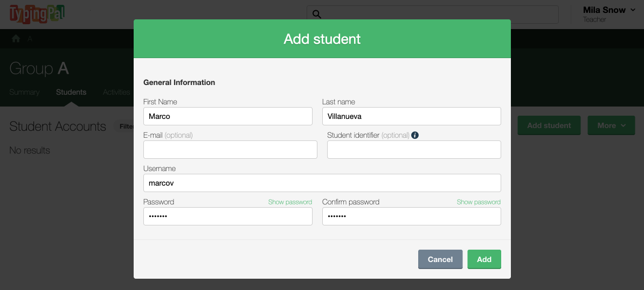Click the search magnifier icon

[x=317, y=15]
